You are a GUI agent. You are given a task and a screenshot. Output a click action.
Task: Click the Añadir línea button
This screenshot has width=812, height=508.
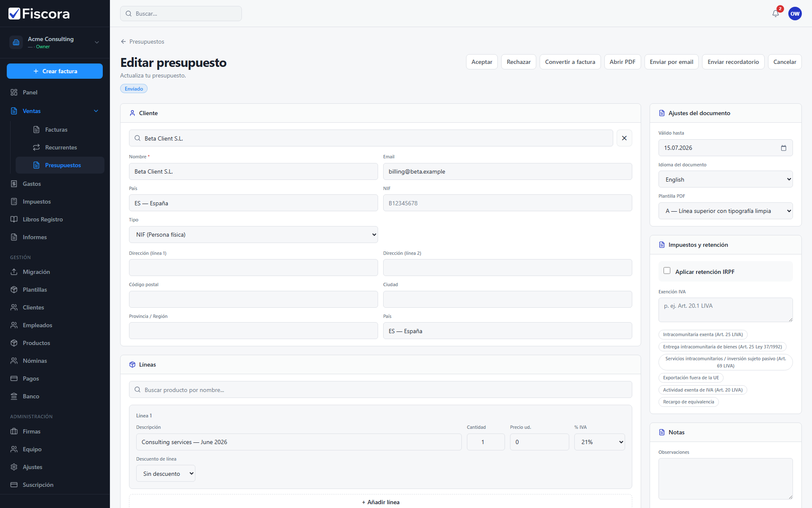(x=380, y=502)
